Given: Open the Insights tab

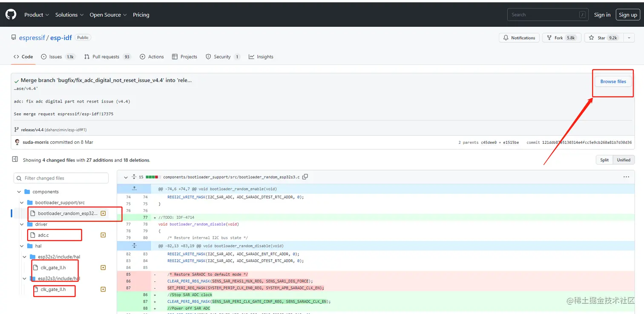Looking at the screenshot, I should click(x=261, y=57).
